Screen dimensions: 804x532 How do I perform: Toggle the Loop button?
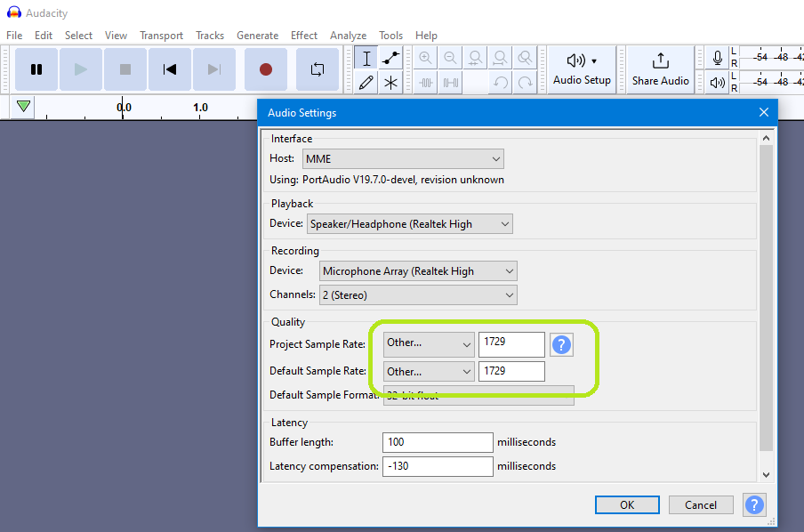pos(318,69)
